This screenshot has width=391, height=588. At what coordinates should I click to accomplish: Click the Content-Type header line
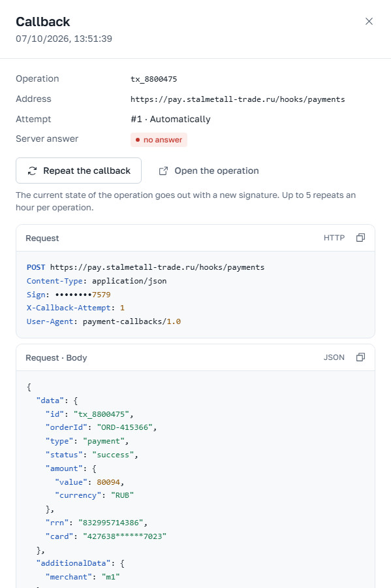[97, 281]
